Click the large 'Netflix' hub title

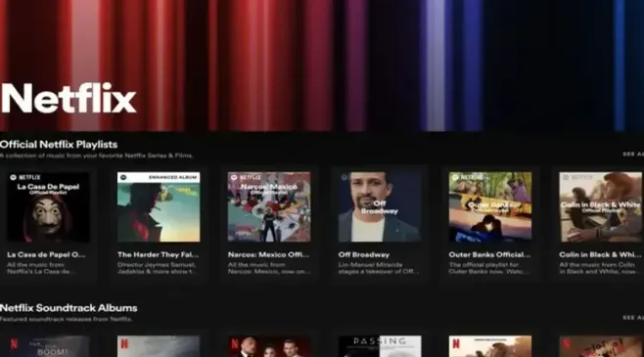[69, 98]
